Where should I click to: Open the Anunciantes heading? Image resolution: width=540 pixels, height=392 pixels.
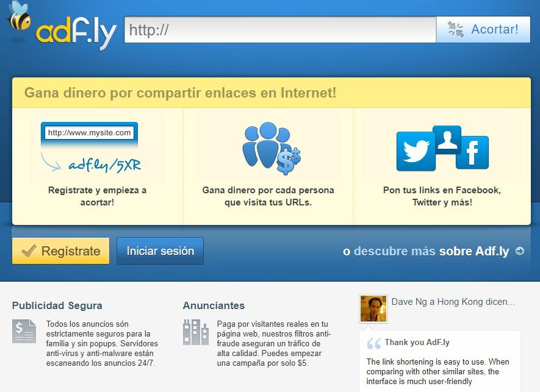pyautogui.click(x=214, y=305)
